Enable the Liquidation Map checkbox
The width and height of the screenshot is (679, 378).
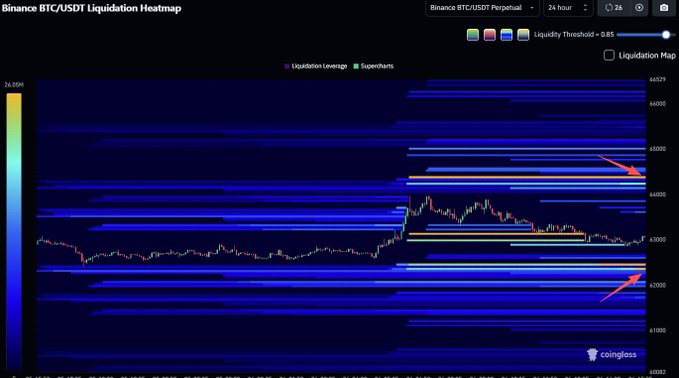[x=609, y=55]
